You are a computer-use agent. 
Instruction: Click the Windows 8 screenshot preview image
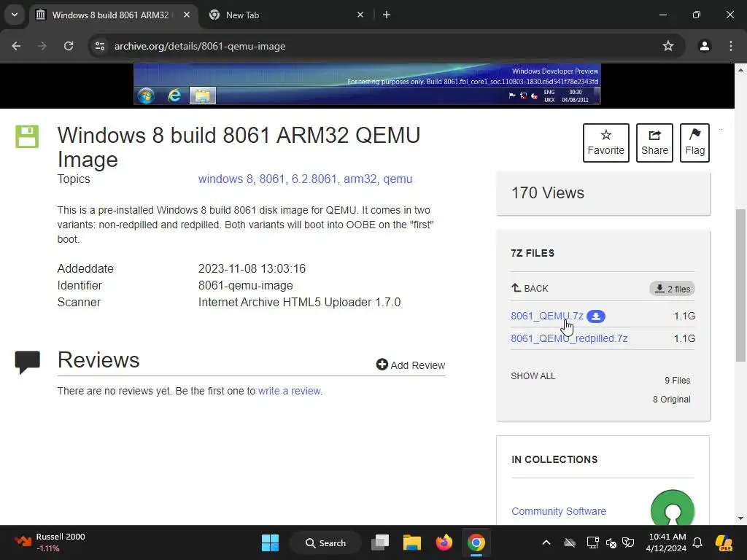point(367,84)
